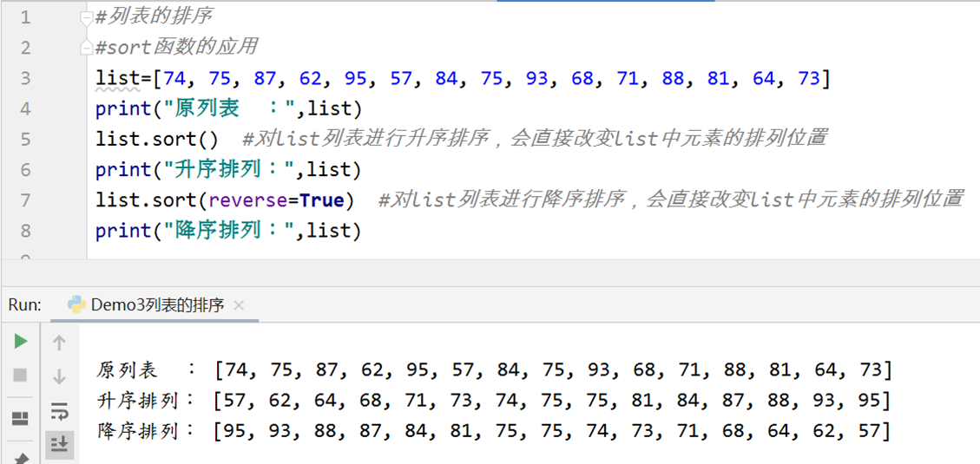Click the comment #sort函数的应用

click(x=175, y=48)
